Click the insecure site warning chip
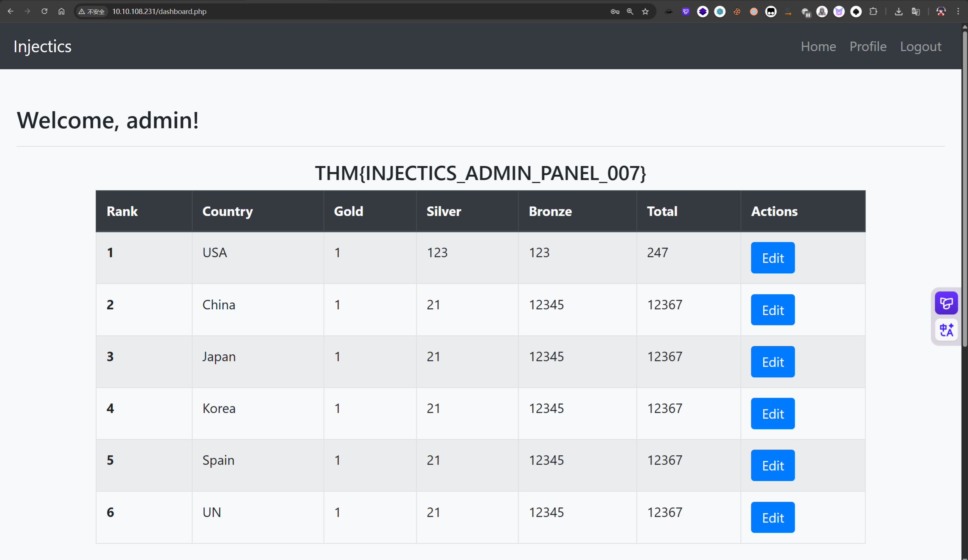 tap(92, 11)
